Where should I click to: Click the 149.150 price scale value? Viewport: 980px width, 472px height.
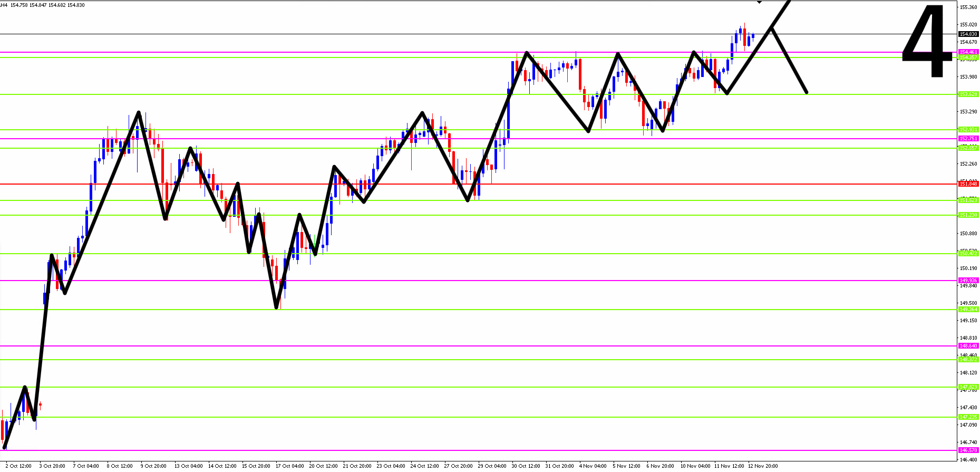click(x=969, y=321)
